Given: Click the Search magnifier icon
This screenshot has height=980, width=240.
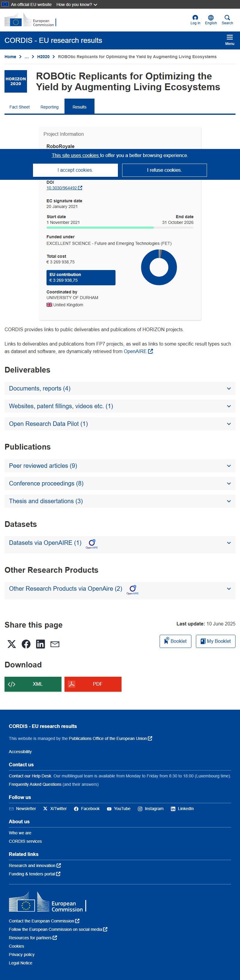Looking at the screenshot, I should click(x=227, y=17).
